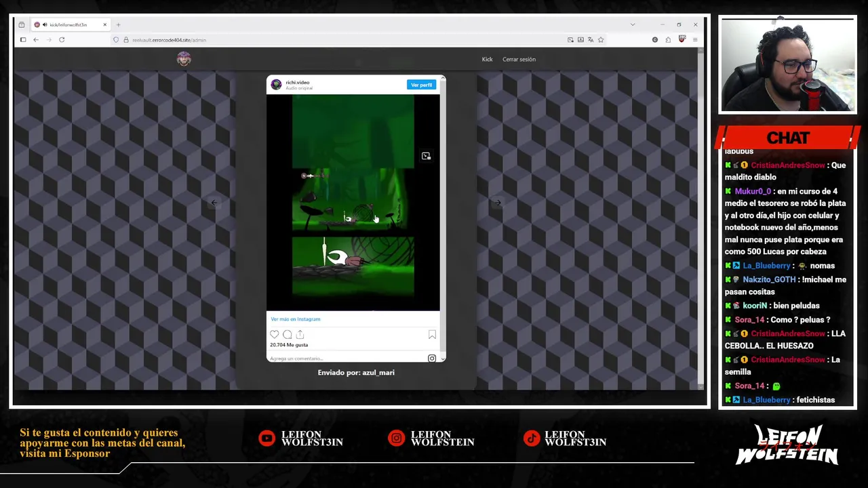Bookmark this page with the star icon
The height and width of the screenshot is (488, 868).
[x=601, y=40]
